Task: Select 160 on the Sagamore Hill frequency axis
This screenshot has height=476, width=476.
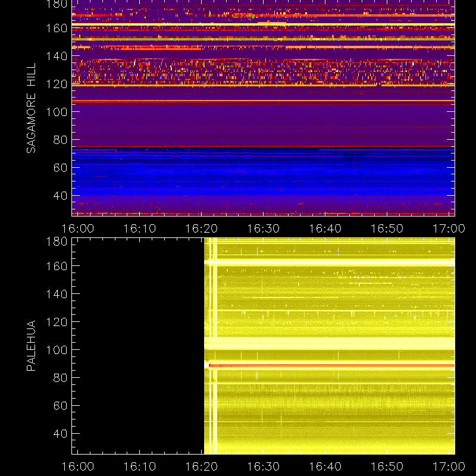Action: pos(57,28)
